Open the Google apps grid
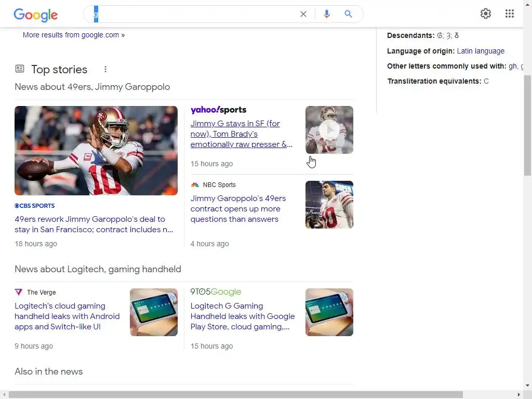The width and height of the screenshot is (532, 399). 509,14
